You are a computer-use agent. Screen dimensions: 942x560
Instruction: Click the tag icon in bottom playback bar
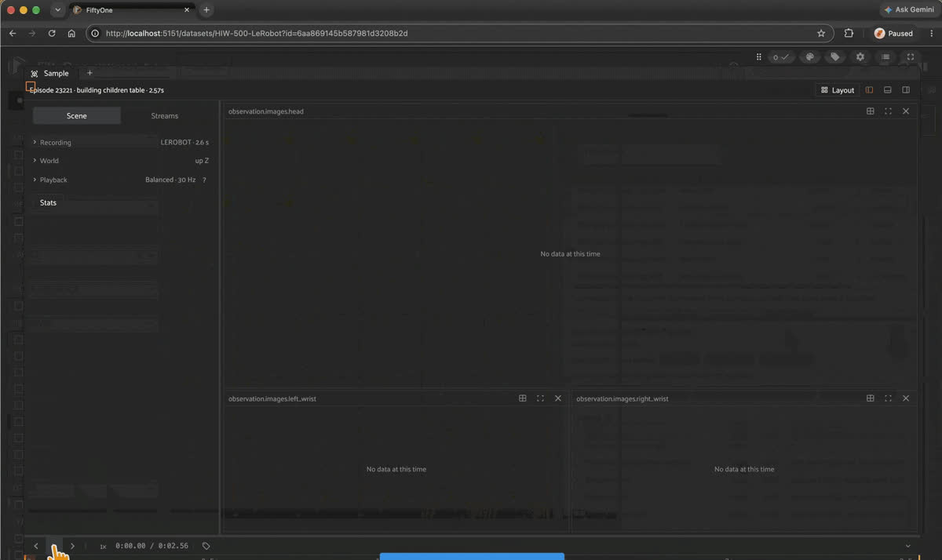click(206, 546)
